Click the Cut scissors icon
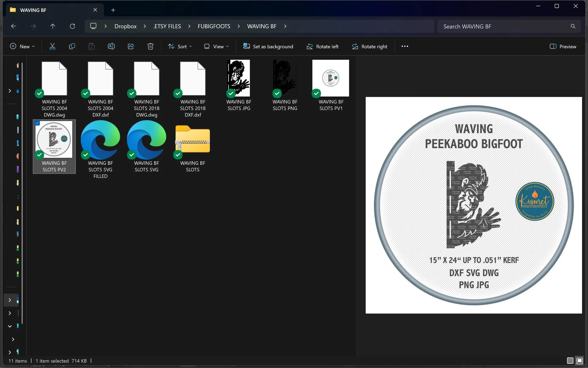Viewport: 588px width, 368px height. click(52, 46)
